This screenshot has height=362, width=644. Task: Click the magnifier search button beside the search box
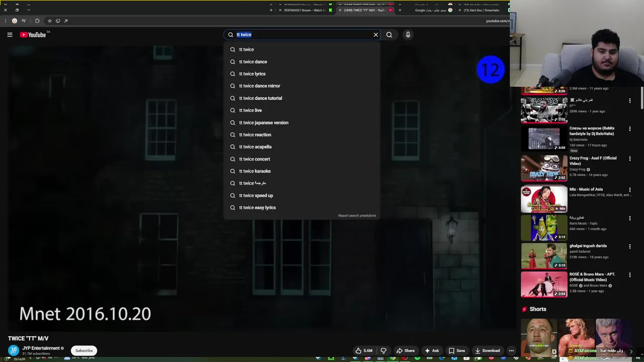(x=389, y=35)
